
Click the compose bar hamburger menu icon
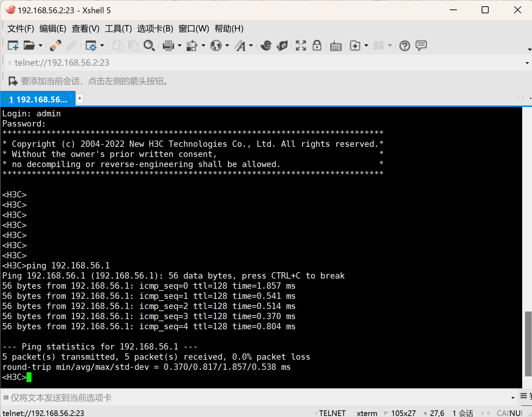(x=524, y=396)
